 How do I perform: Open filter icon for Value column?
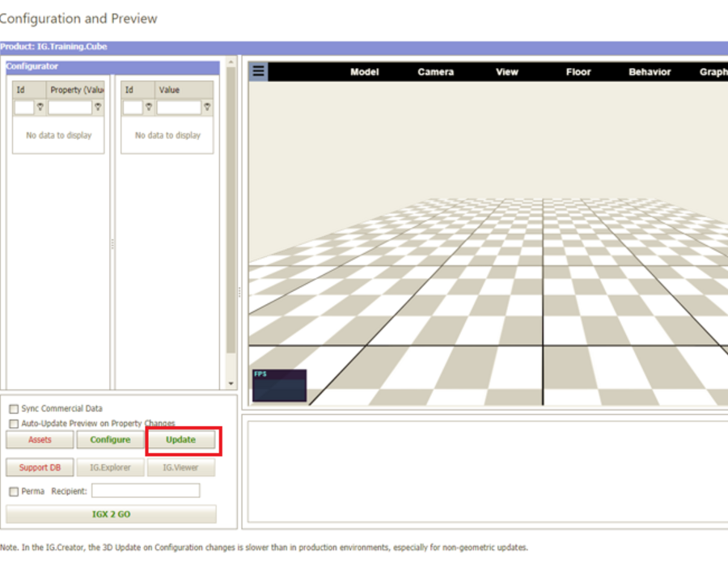(207, 107)
